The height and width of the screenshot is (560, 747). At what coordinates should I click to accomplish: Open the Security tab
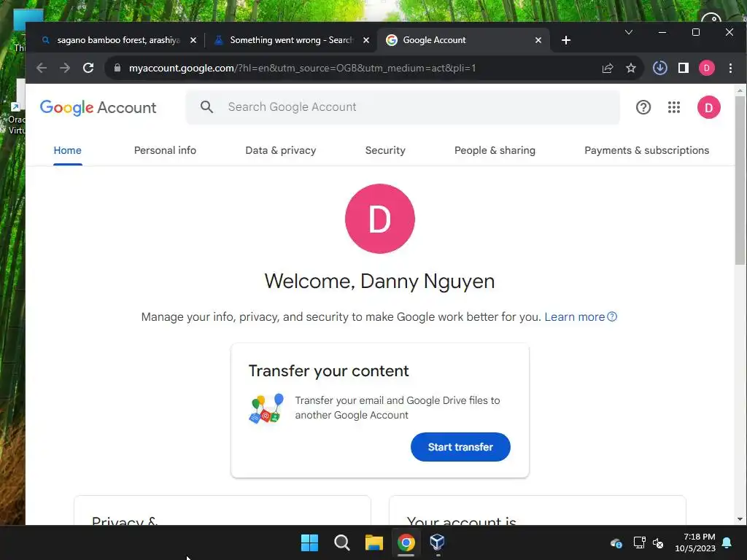[385, 150]
